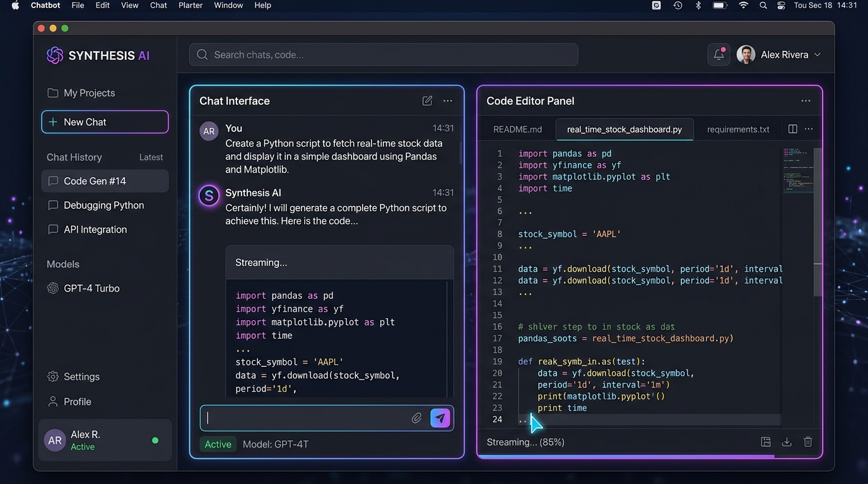The width and height of the screenshot is (868, 484).
Task: Open the Chat menu
Action: [158, 5]
